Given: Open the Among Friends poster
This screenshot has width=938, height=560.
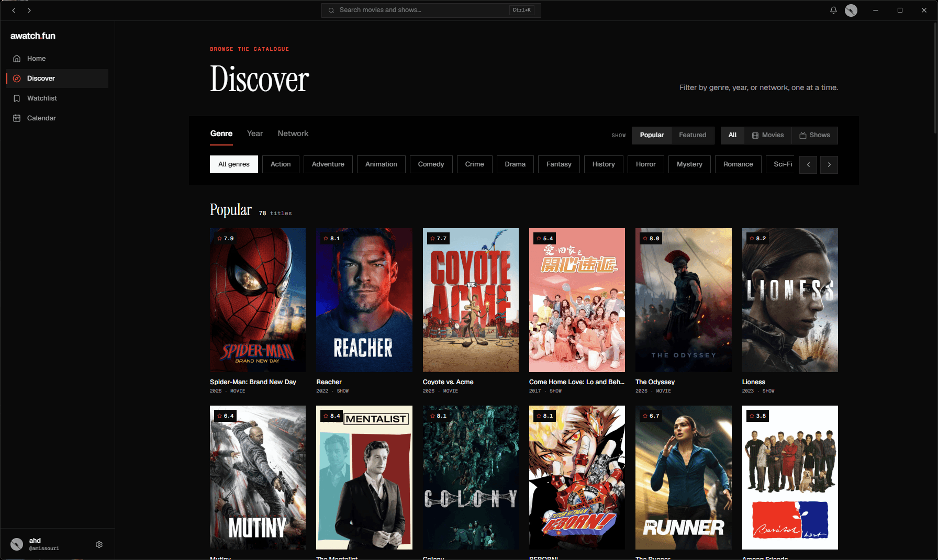Looking at the screenshot, I should coord(790,477).
